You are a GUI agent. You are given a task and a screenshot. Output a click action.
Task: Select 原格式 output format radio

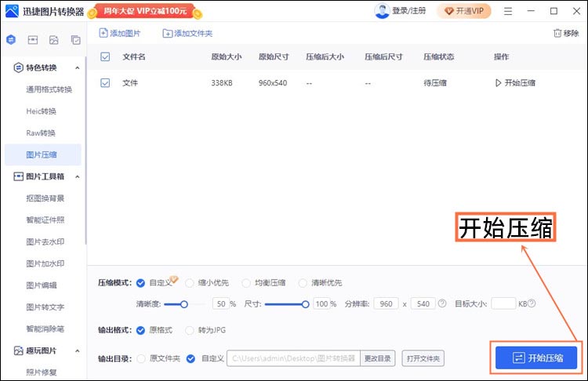tap(140, 330)
